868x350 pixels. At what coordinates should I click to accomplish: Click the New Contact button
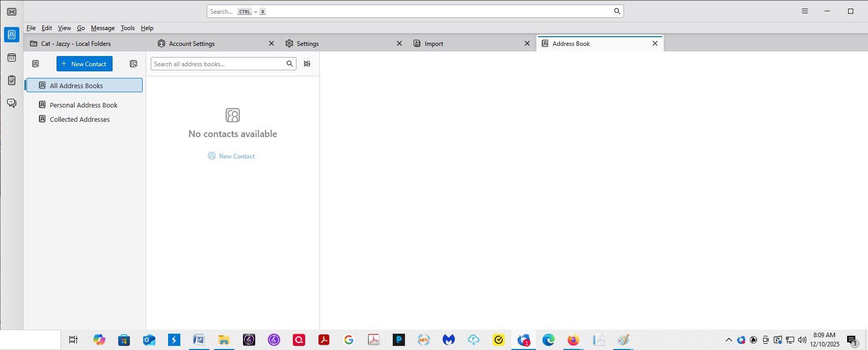click(85, 64)
